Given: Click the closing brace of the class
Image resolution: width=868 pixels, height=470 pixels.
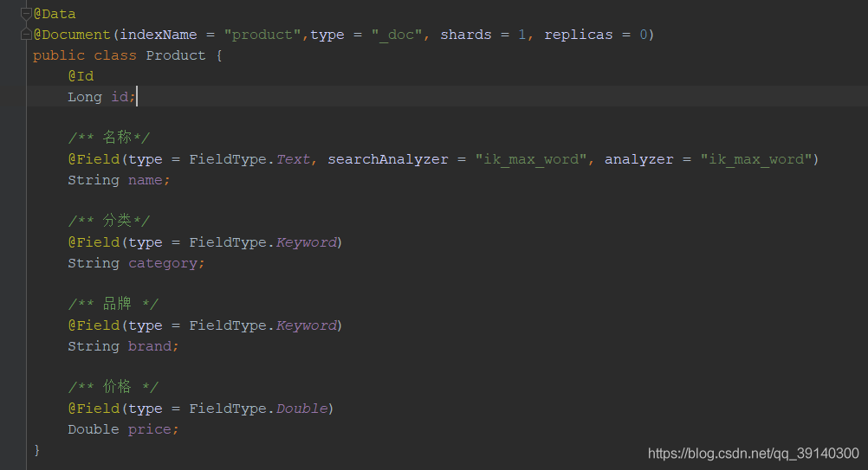Looking at the screenshot, I should [36, 449].
